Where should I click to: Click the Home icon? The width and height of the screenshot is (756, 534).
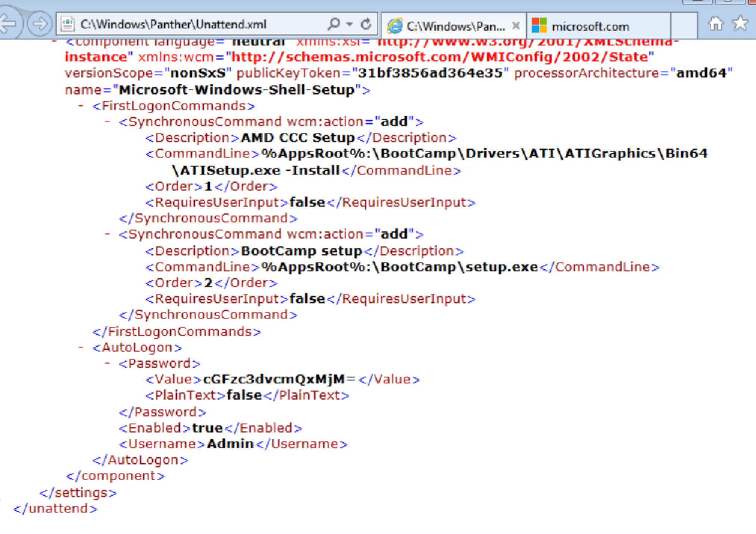tap(715, 24)
